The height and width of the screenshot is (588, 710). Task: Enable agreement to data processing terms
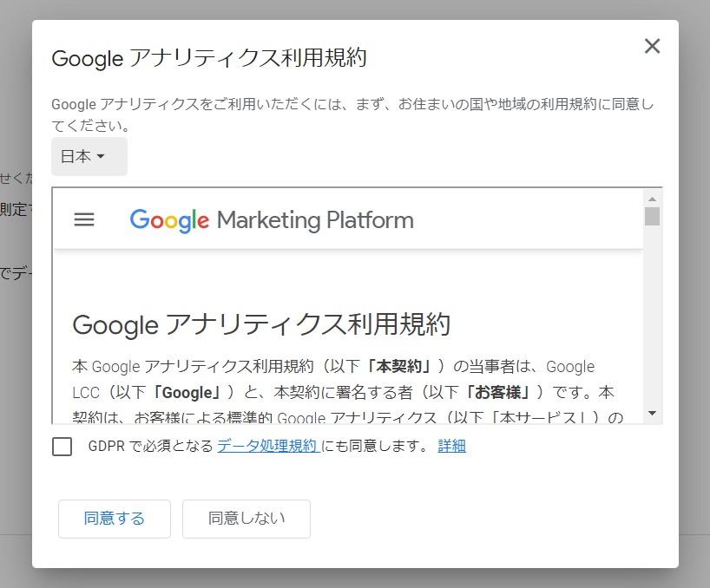click(62, 446)
